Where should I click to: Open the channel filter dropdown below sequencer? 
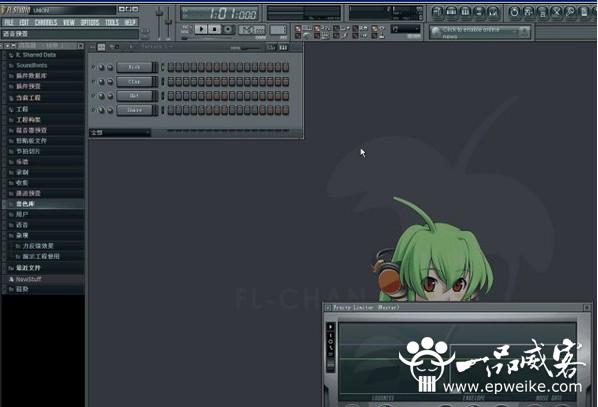click(x=120, y=132)
